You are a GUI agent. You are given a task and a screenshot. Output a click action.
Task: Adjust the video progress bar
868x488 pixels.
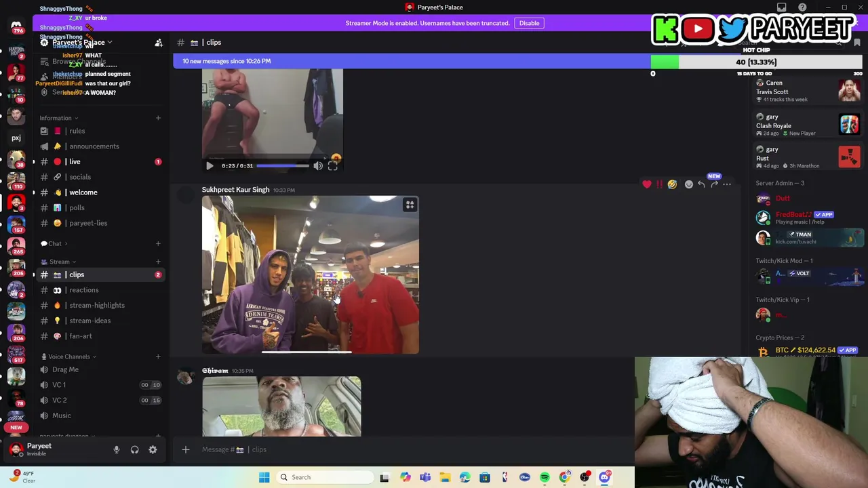[282, 165]
